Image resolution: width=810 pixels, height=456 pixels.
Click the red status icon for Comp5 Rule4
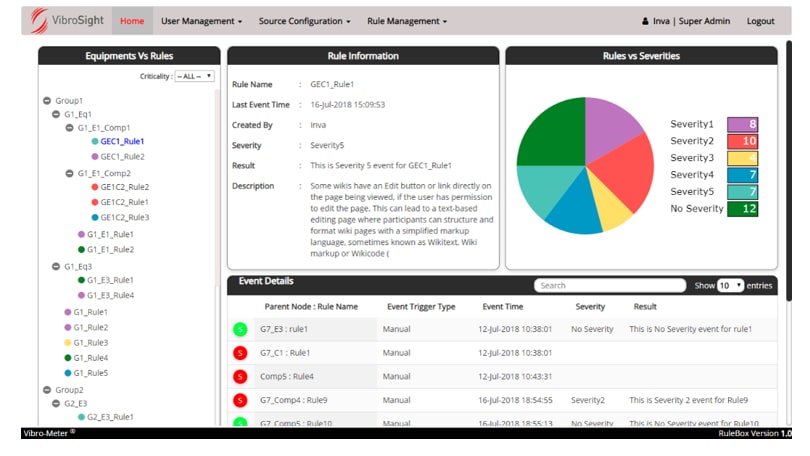(240, 376)
